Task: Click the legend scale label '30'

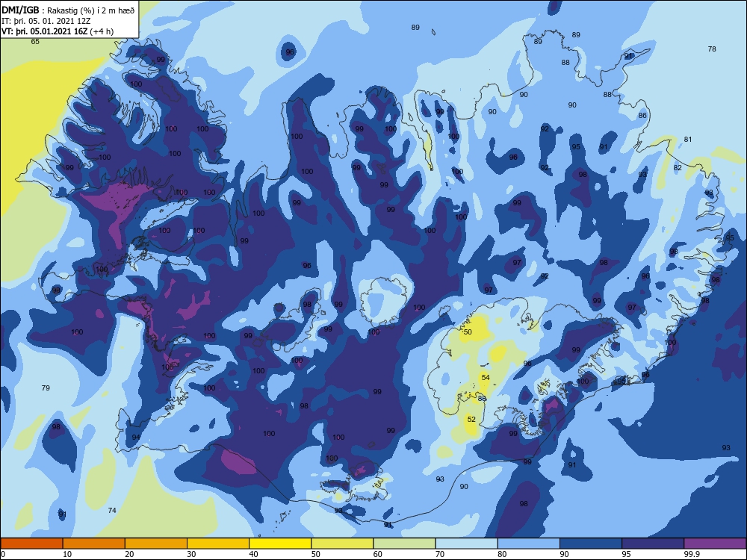Action: tap(191, 554)
